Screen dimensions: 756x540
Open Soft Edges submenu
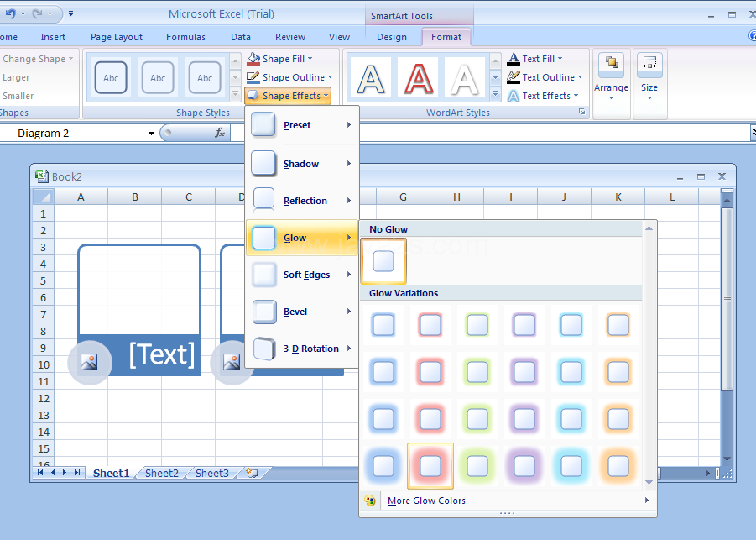tap(302, 275)
